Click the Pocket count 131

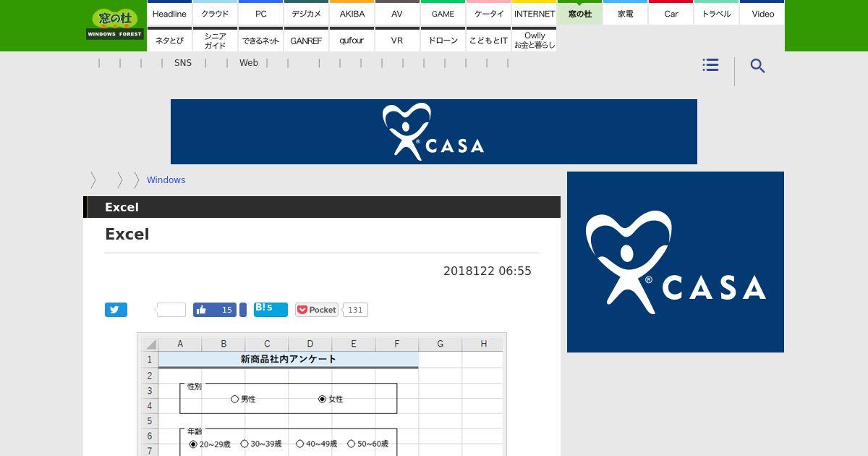(x=354, y=310)
